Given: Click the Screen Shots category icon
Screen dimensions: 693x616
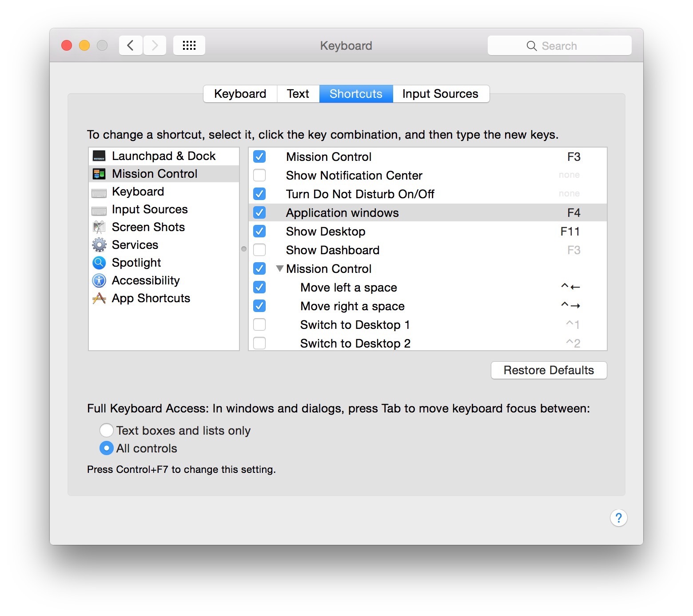Looking at the screenshot, I should tap(99, 227).
